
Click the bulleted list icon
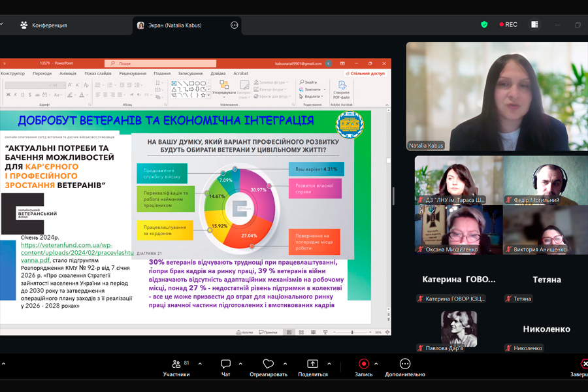point(98,85)
